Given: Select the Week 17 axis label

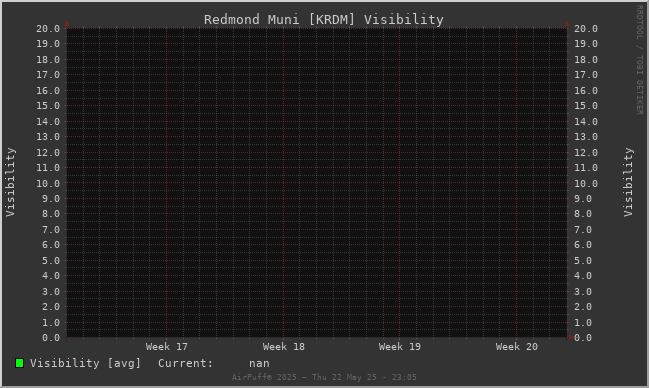Looking at the screenshot, I should pos(166,347).
